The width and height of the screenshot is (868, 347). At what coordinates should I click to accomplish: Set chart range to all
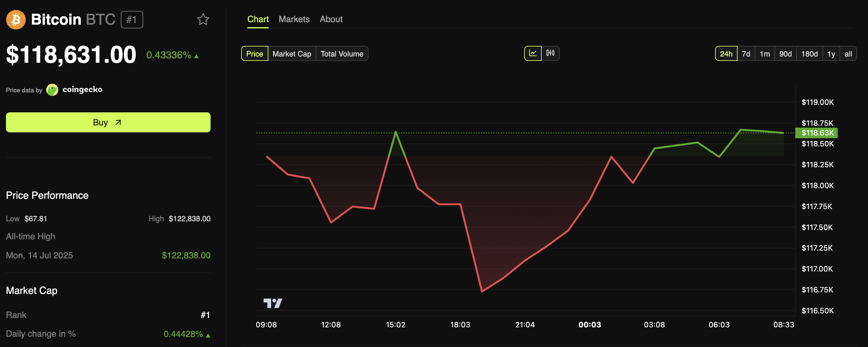(x=848, y=54)
